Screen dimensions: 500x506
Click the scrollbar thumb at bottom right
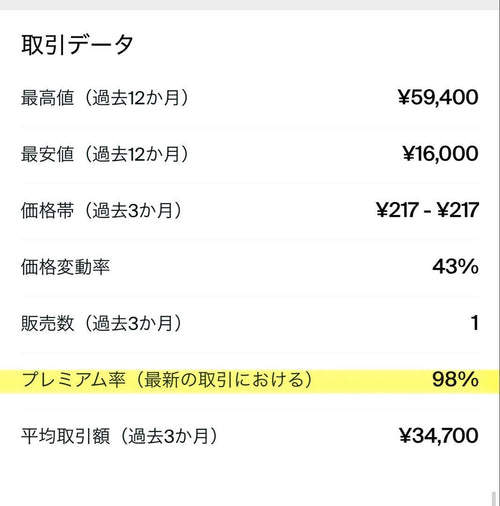click(494, 499)
